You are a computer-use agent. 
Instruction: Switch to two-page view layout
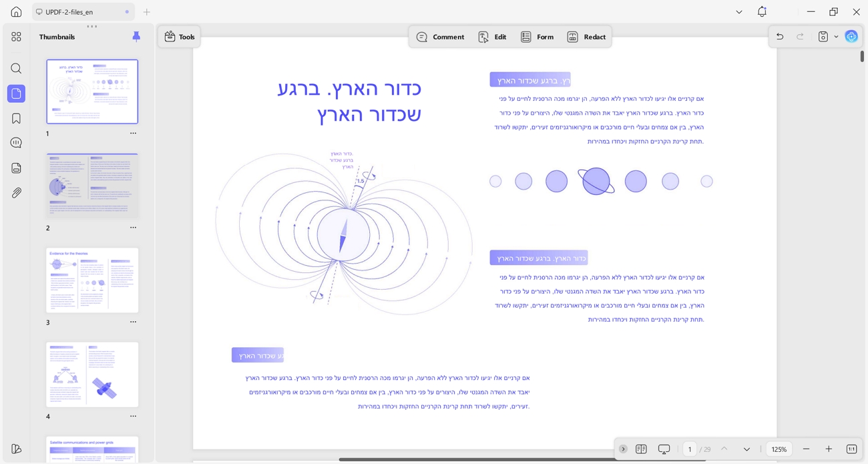(x=641, y=449)
